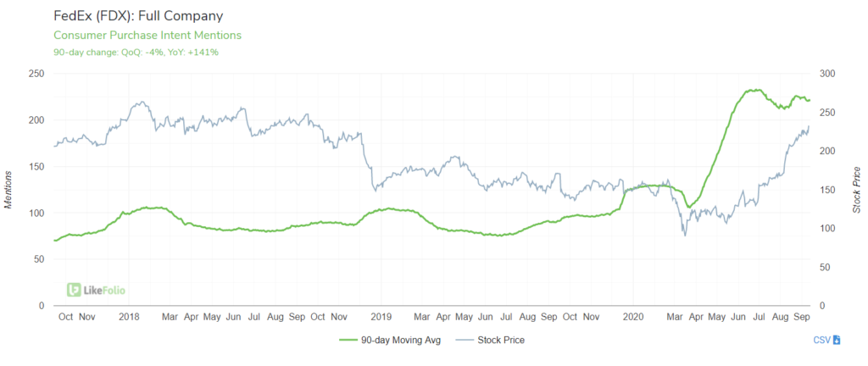The height and width of the screenshot is (366, 868).
Task: Open the CSV export link text
Action: (x=822, y=341)
